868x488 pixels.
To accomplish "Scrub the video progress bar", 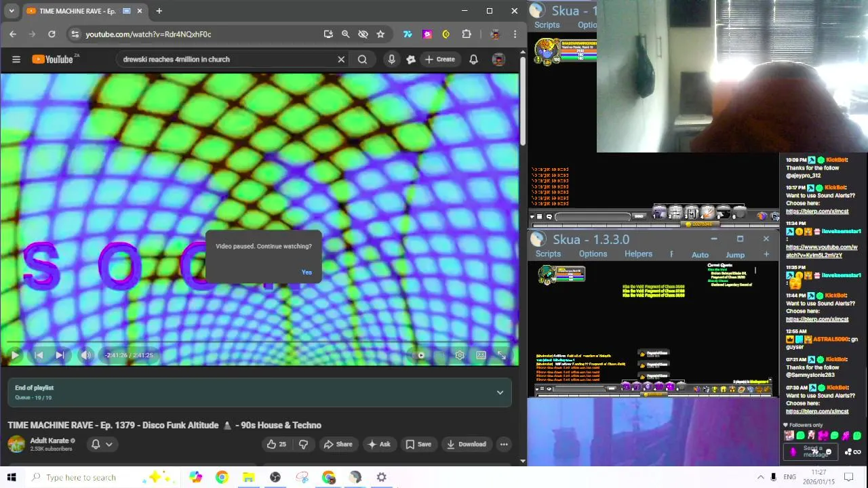I will point(260,342).
